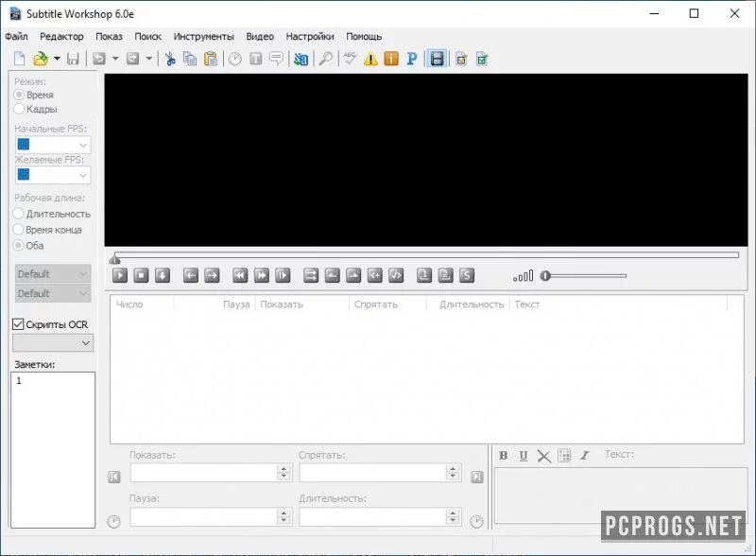Open the dropdown below Скрипты OCR
This screenshot has width=756, height=556.
(x=53, y=342)
